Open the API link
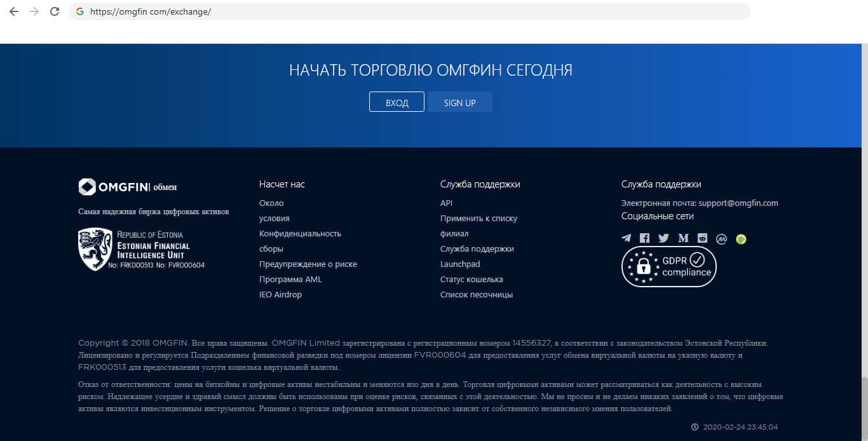Screen dimensions: 868x441 coord(446,203)
